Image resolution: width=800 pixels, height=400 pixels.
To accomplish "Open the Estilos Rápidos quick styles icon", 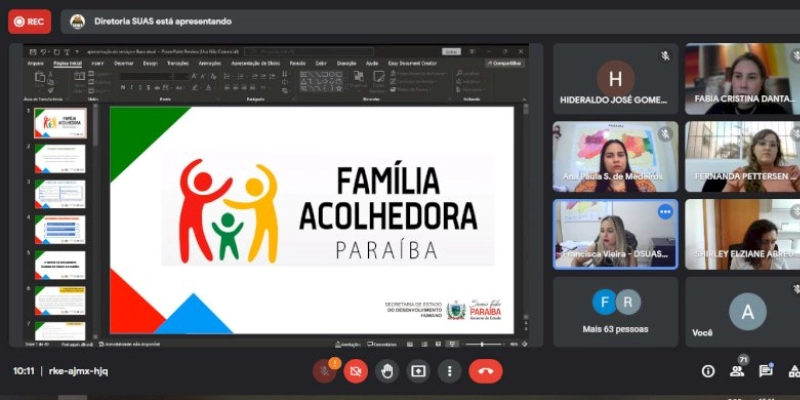I will pyautogui.click(x=379, y=77).
